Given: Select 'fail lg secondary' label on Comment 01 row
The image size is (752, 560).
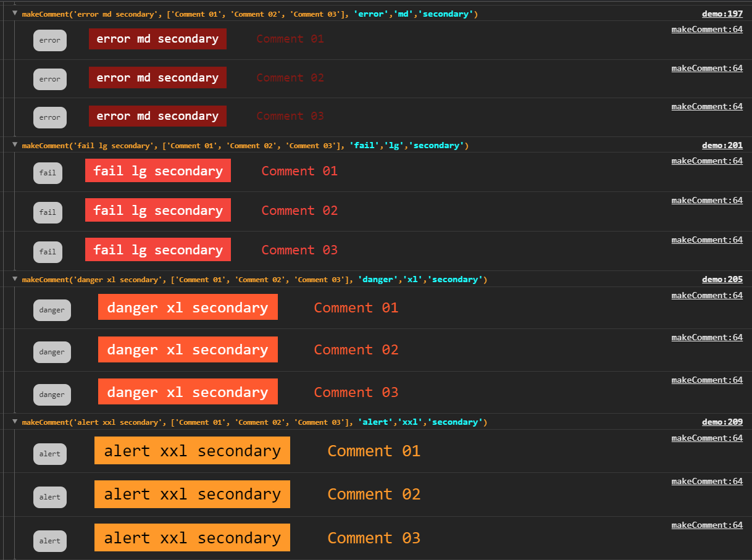Looking at the screenshot, I should click(158, 170).
